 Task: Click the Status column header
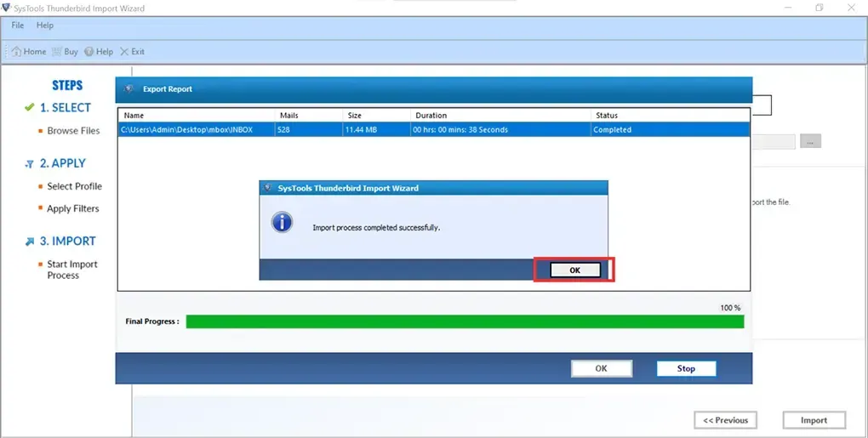click(x=607, y=116)
